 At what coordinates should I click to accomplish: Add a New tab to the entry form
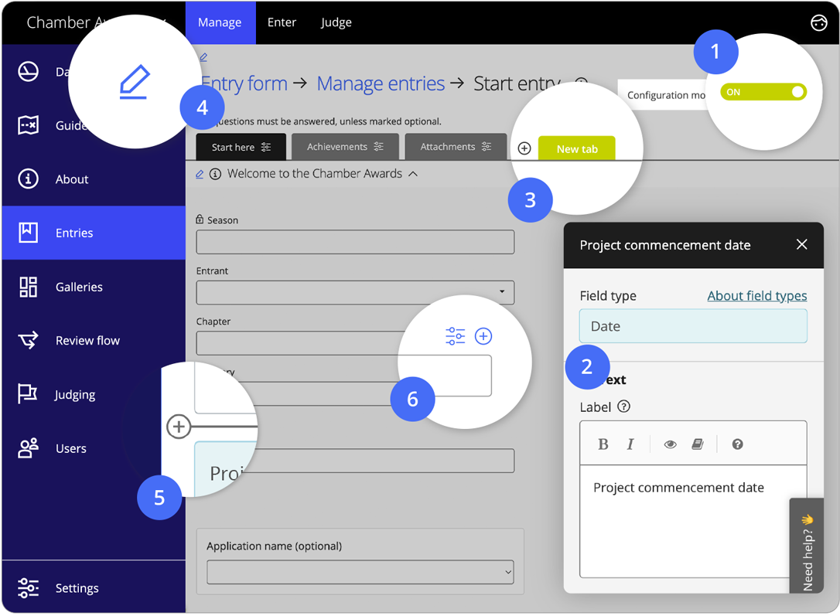[576, 148]
